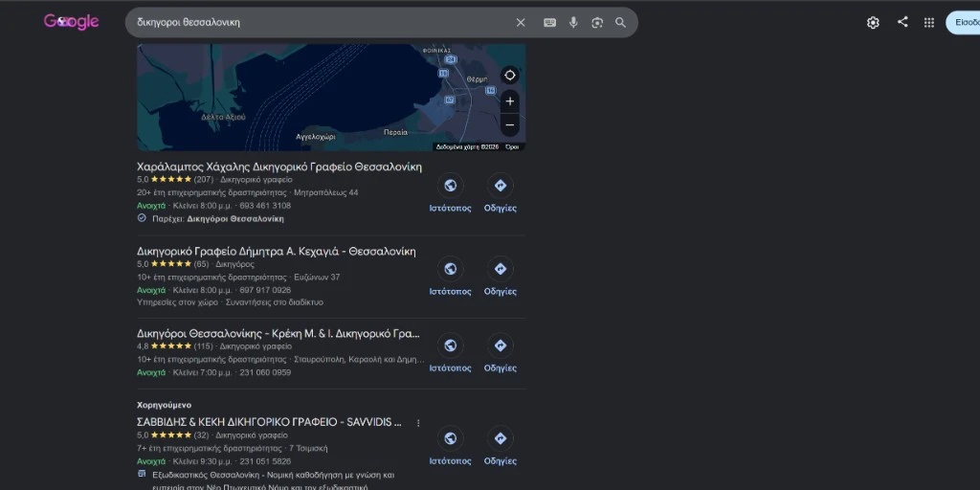Start voice search with the microphone icon

[573, 23]
